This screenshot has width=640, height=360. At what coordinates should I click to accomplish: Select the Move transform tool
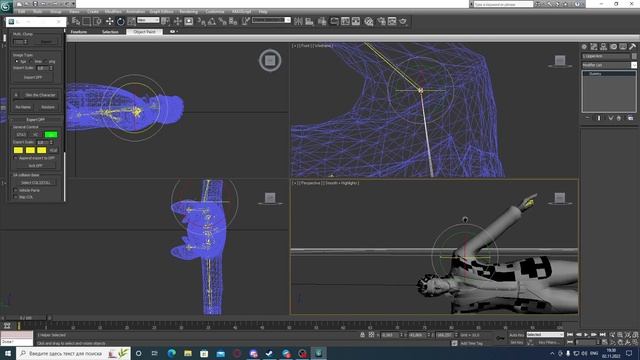[109, 21]
